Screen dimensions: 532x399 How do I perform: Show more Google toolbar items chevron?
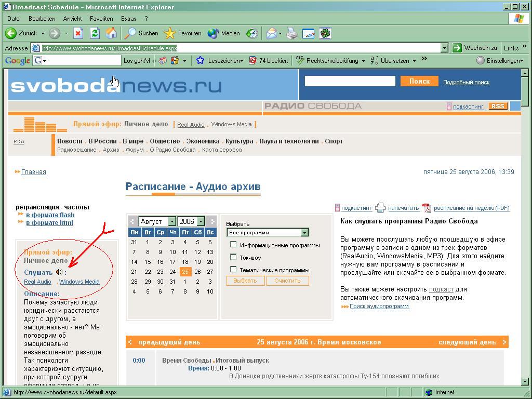pos(424,59)
